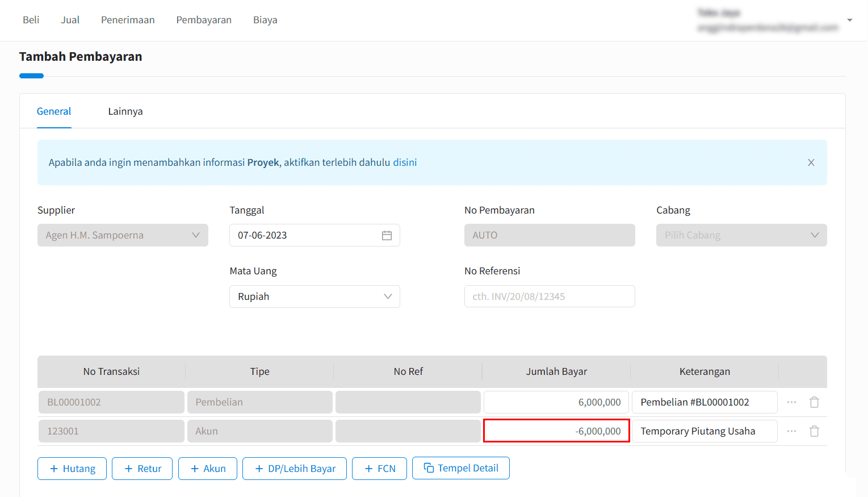The height and width of the screenshot is (497, 868).
Task: Open the Jual menu
Action: pos(70,20)
